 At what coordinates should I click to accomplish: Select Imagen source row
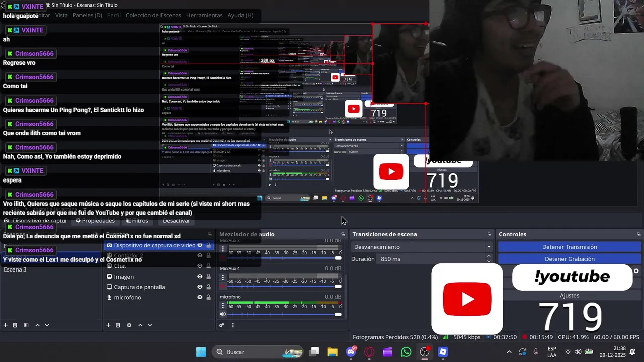(x=158, y=277)
